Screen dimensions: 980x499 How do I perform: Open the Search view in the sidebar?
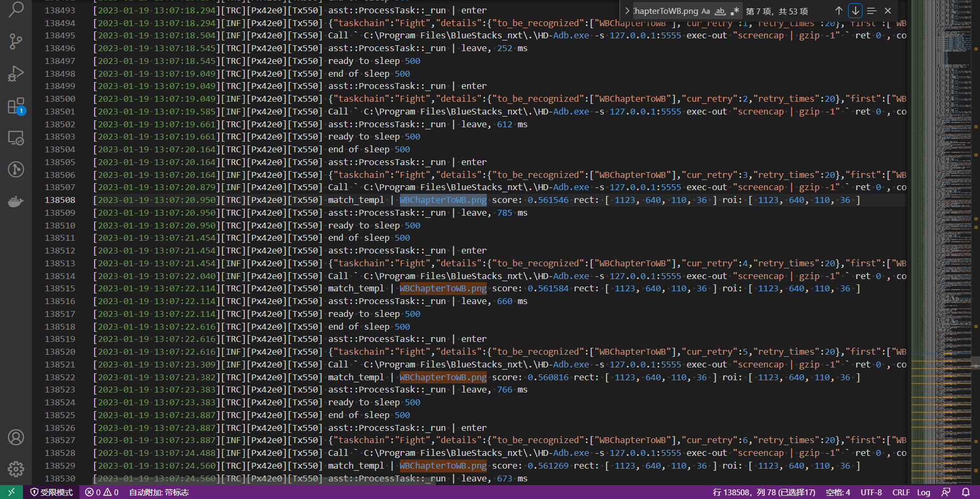coord(16,10)
